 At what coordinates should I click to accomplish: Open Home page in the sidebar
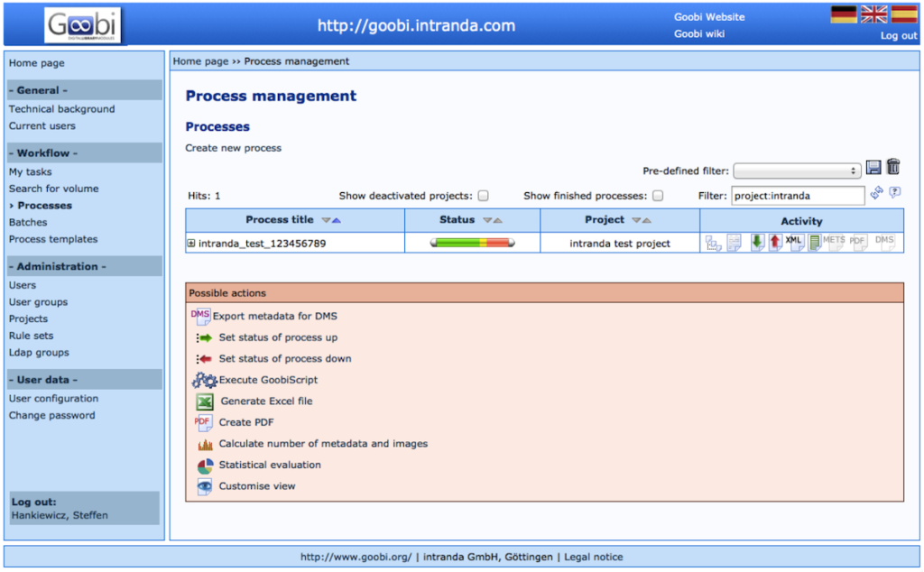tap(36, 63)
